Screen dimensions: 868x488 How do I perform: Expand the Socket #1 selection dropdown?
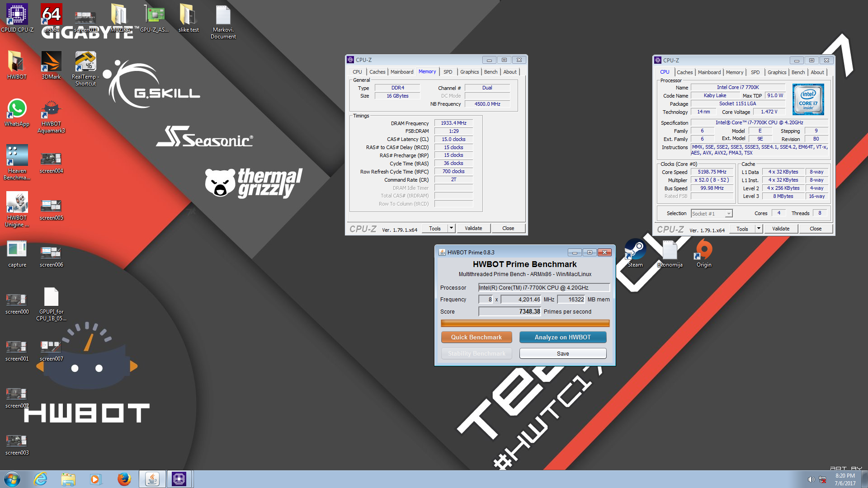click(x=728, y=214)
